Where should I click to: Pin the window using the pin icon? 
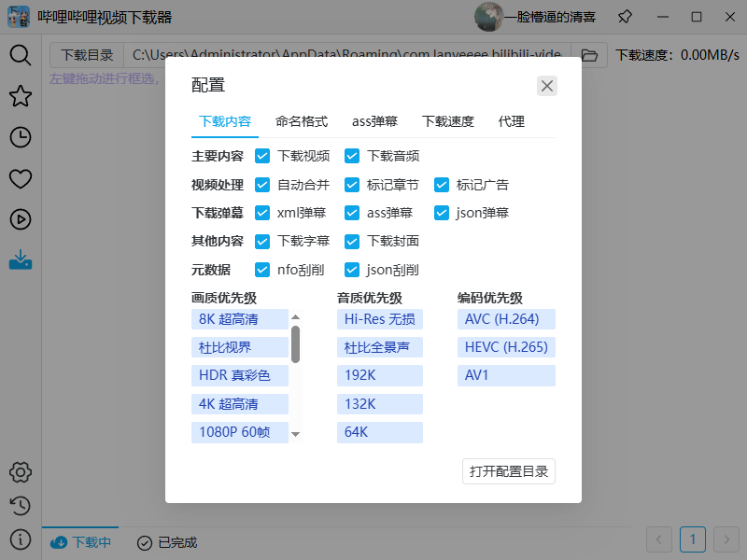(x=624, y=17)
